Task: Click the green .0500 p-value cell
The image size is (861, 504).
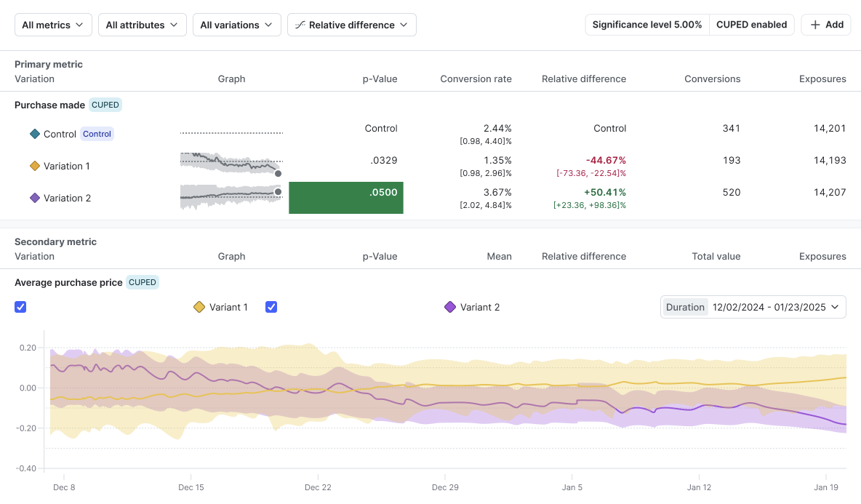Action: click(x=346, y=198)
